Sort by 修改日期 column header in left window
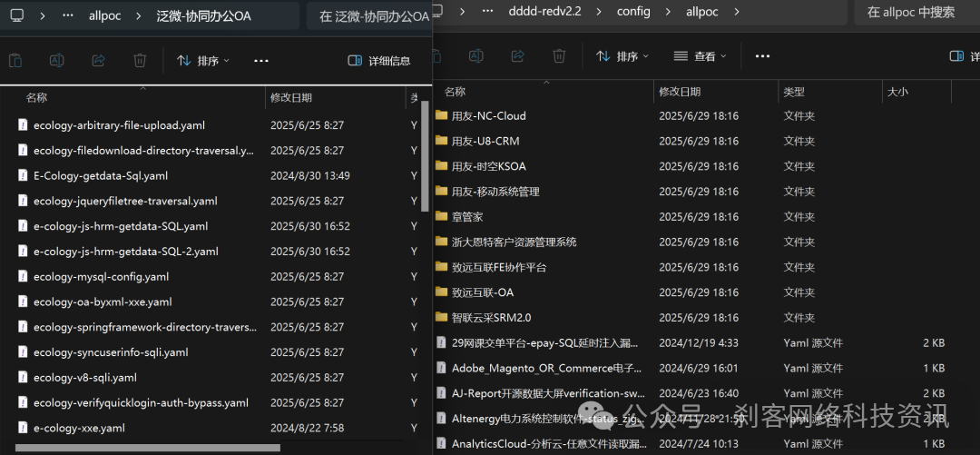 coord(291,97)
